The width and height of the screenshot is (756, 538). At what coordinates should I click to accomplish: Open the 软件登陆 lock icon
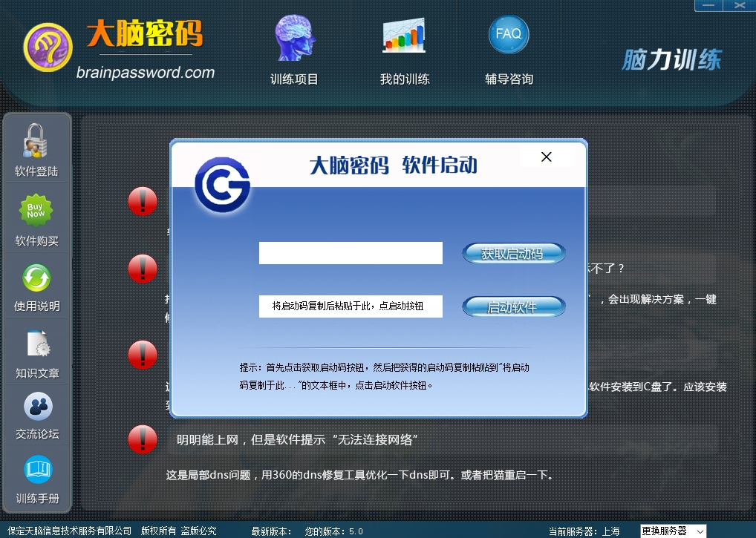(35, 141)
